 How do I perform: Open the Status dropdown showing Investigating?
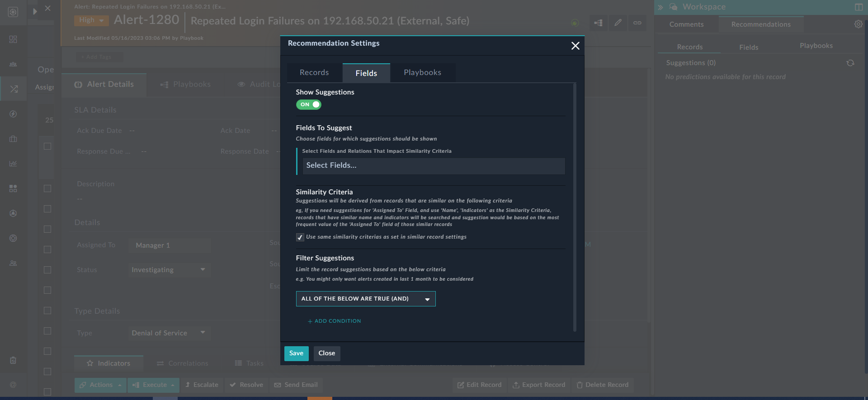[x=169, y=270]
